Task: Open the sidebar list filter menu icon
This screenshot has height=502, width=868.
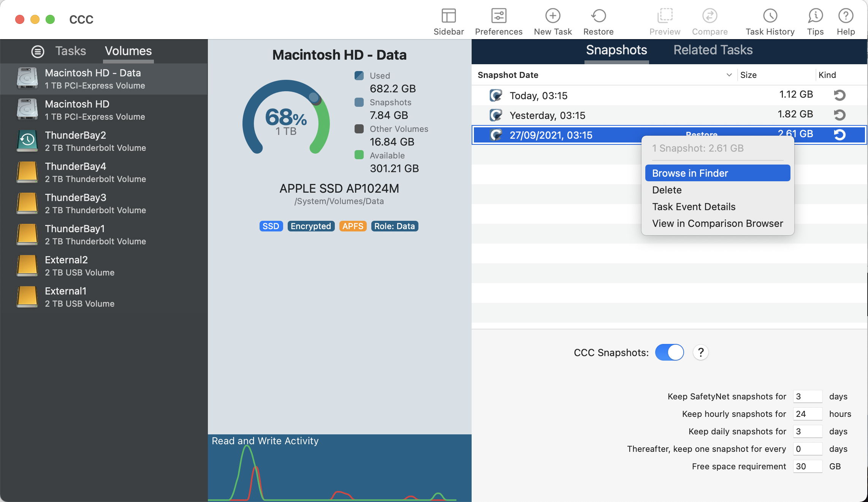Action: (x=38, y=51)
